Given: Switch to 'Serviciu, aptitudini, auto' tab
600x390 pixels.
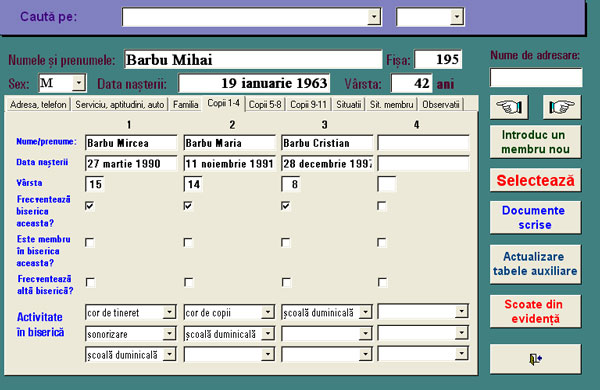Looking at the screenshot, I should point(119,104).
